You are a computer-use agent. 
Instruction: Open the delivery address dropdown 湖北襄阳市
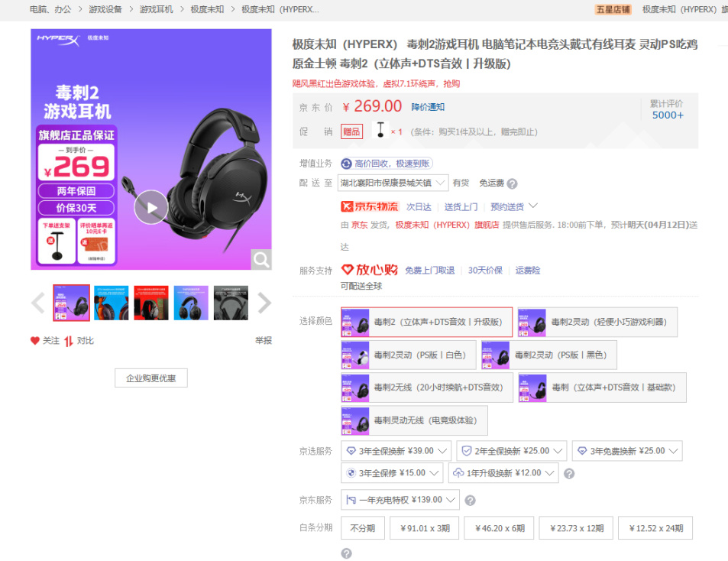[x=393, y=183]
